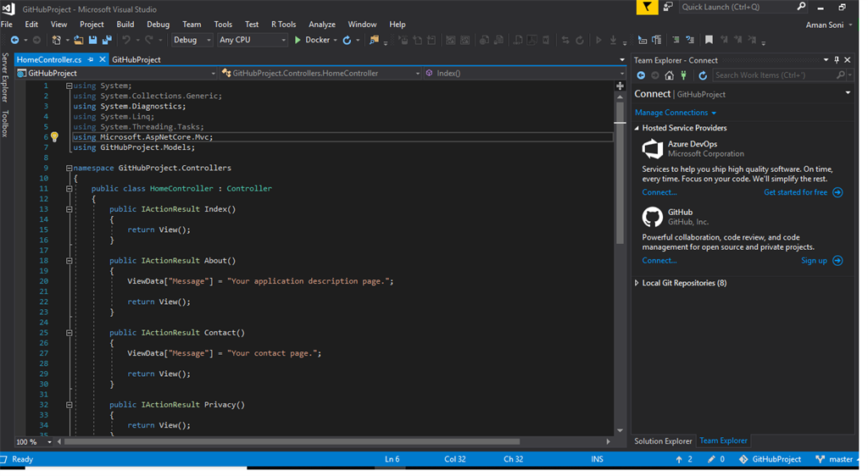Go back in Team Explorer

(x=641, y=75)
